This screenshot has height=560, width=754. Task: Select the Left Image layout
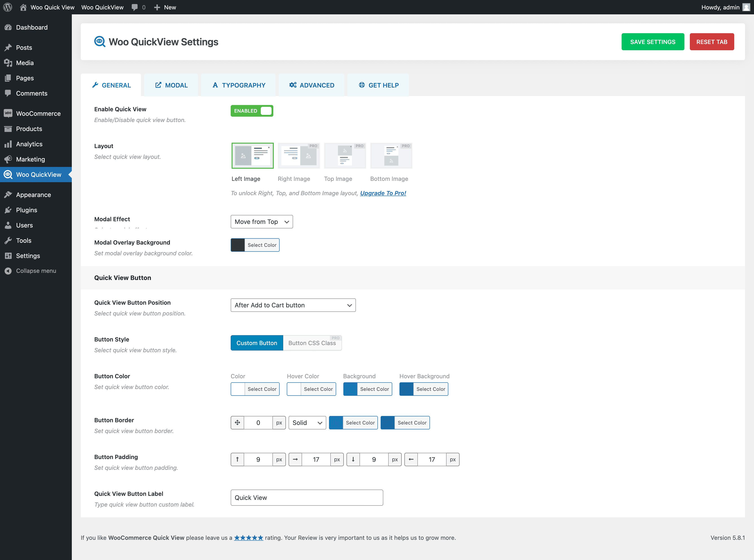pyautogui.click(x=253, y=156)
